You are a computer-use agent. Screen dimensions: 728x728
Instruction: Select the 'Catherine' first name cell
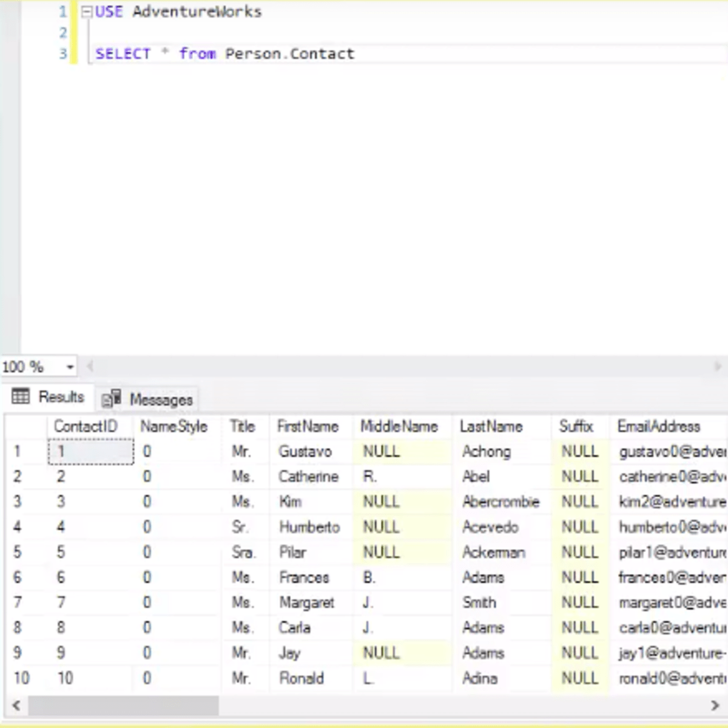311,477
